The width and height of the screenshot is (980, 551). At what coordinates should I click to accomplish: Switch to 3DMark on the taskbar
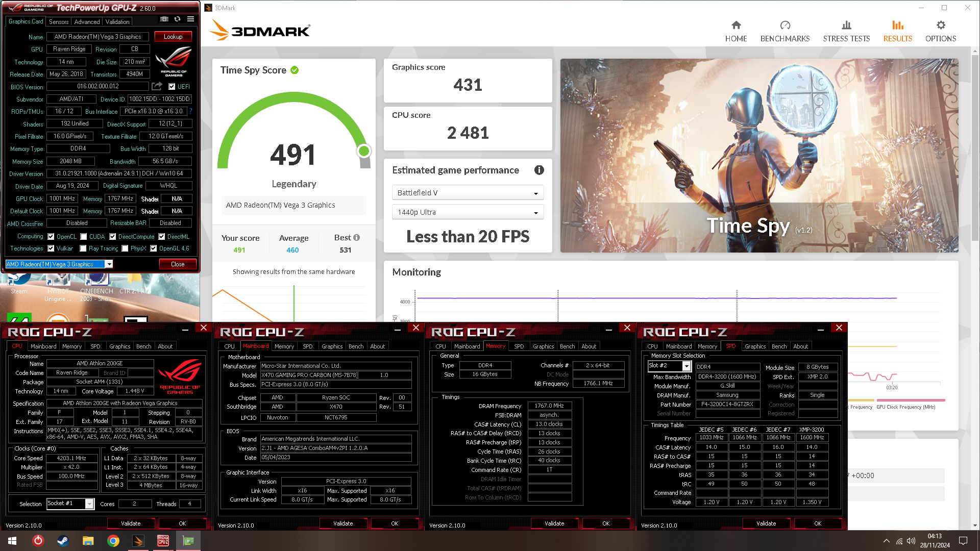[x=138, y=541]
